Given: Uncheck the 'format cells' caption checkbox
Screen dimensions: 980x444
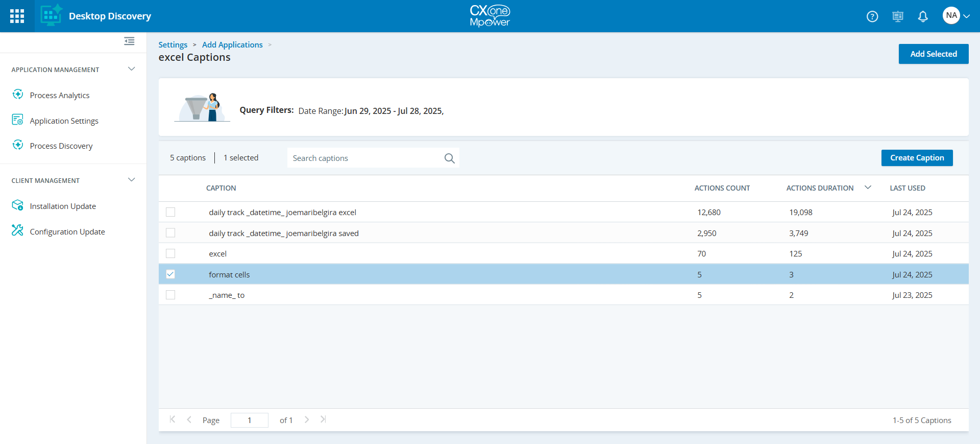Looking at the screenshot, I should [x=170, y=274].
